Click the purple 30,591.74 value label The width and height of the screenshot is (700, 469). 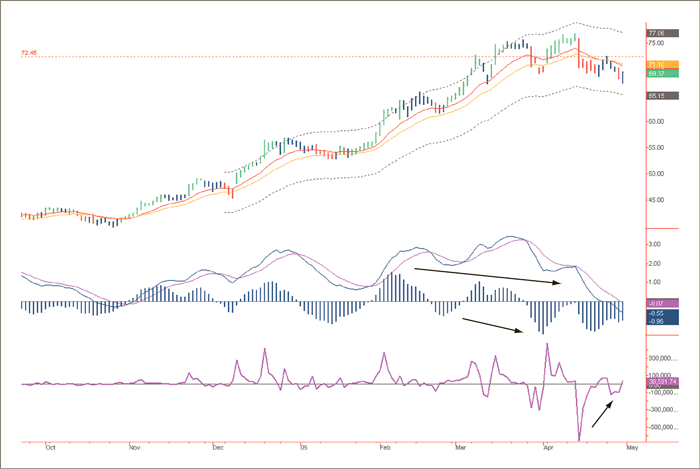pyautogui.click(x=663, y=382)
